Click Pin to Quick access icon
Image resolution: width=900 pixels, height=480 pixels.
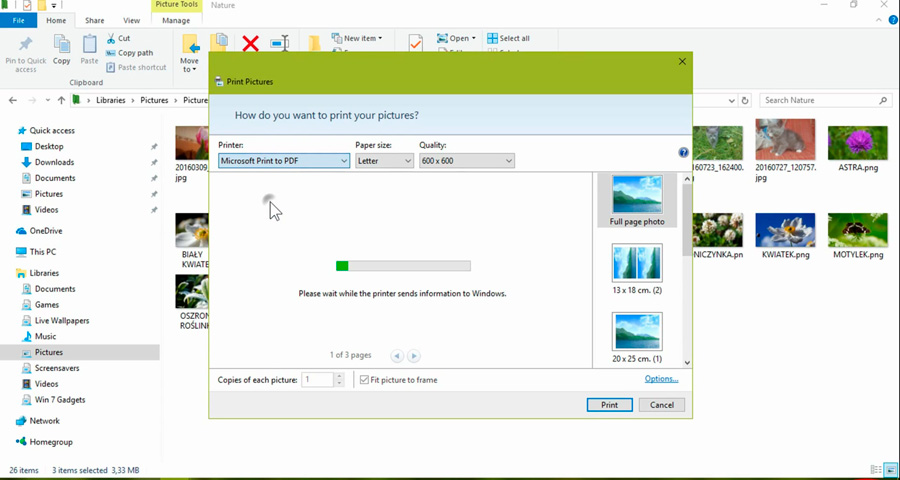(25, 45)
